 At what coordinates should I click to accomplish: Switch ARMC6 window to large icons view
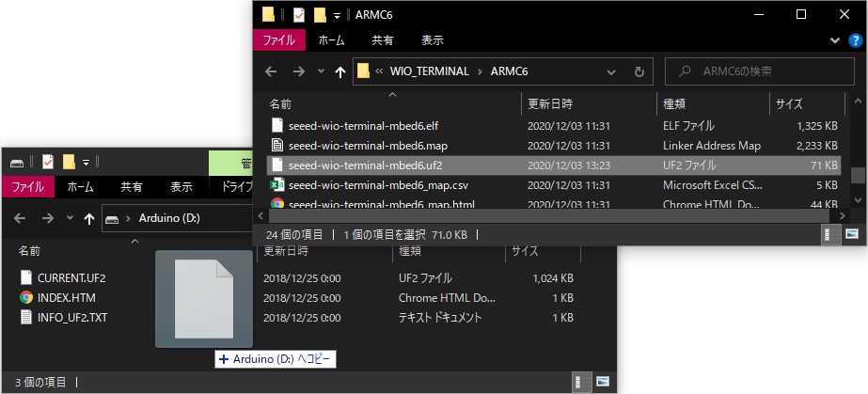click(x=852, y=235)
